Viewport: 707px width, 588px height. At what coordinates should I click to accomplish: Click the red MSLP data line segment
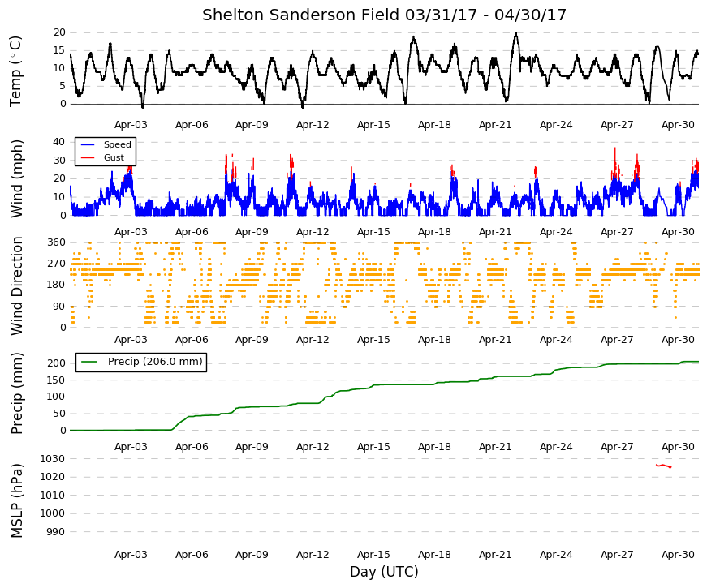tap(663, 466)
